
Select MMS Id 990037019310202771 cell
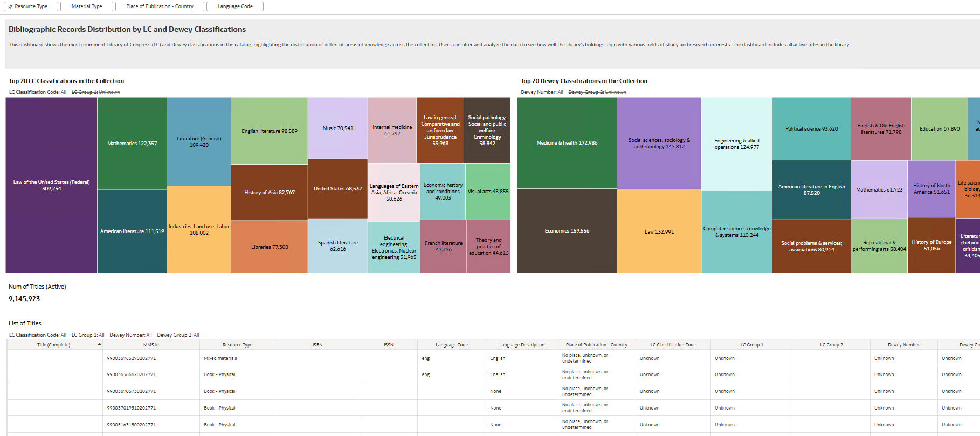(x=151, y=408)
